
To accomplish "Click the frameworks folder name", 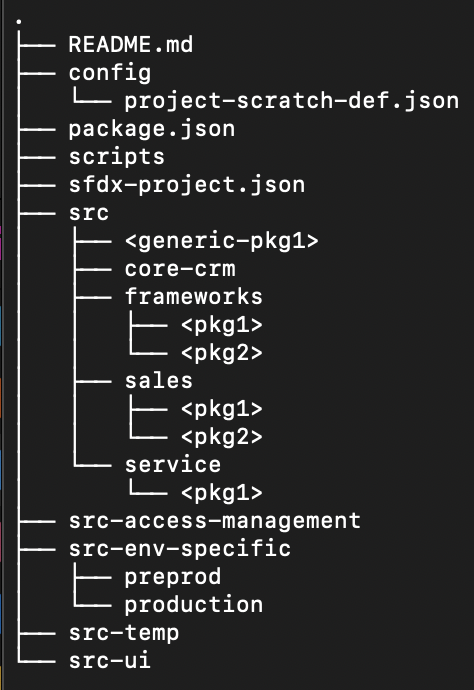I will (194, 297).
